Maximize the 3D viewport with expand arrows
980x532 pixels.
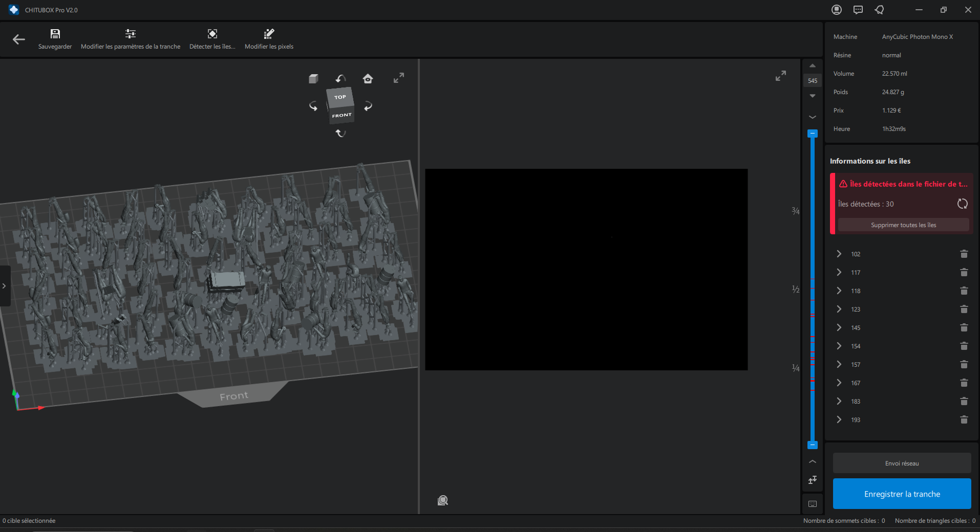tap(399, 78)
